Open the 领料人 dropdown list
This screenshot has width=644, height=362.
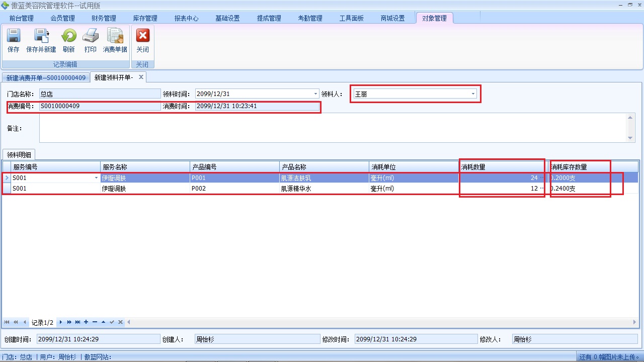[x=473, y=94]
